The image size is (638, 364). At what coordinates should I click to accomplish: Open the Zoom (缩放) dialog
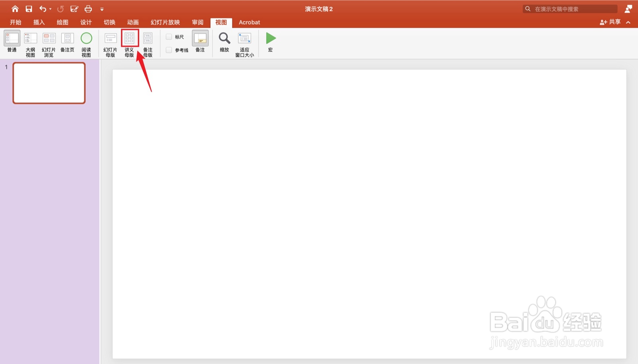[x=224, y=42]
